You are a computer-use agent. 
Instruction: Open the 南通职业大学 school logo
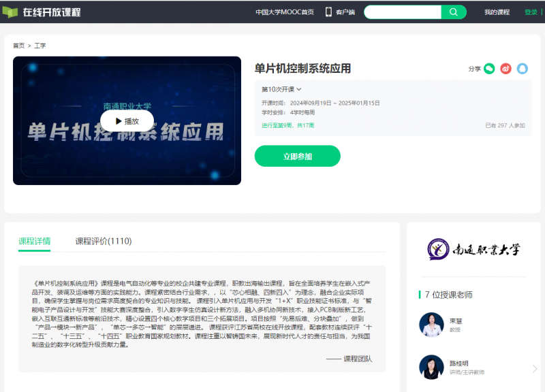click(x=473, y=249)
